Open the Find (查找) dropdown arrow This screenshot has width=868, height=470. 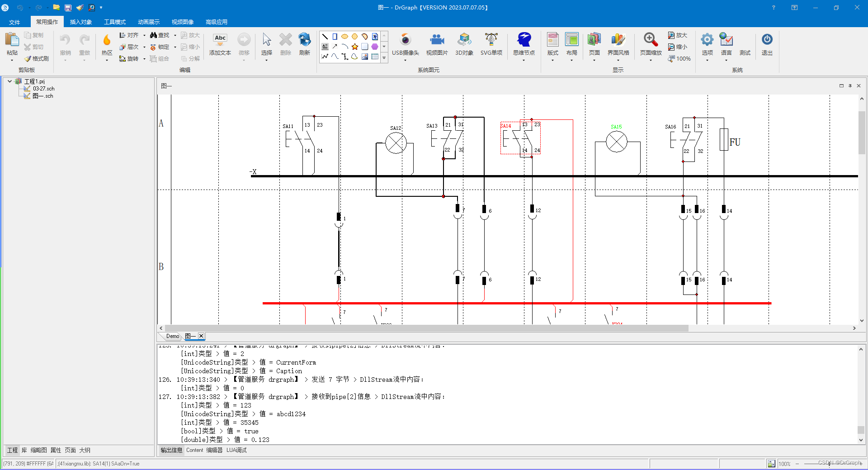click(x=175, y=35)
